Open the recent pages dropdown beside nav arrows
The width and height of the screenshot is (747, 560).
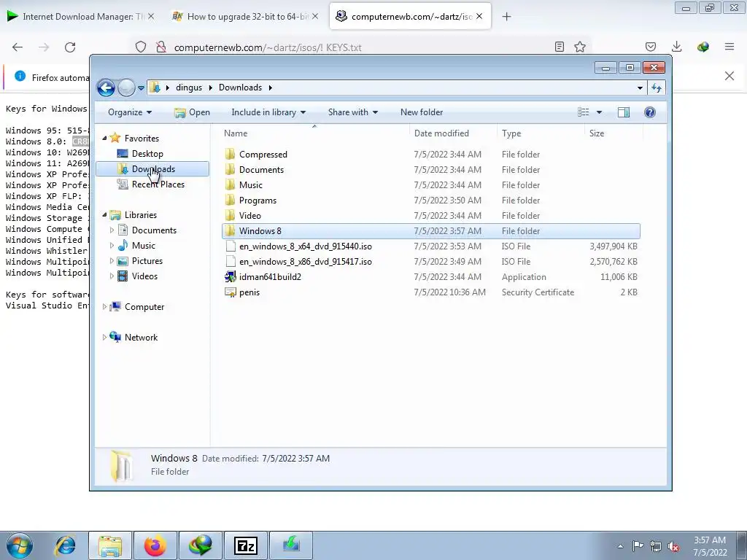[x=141, y=88]
